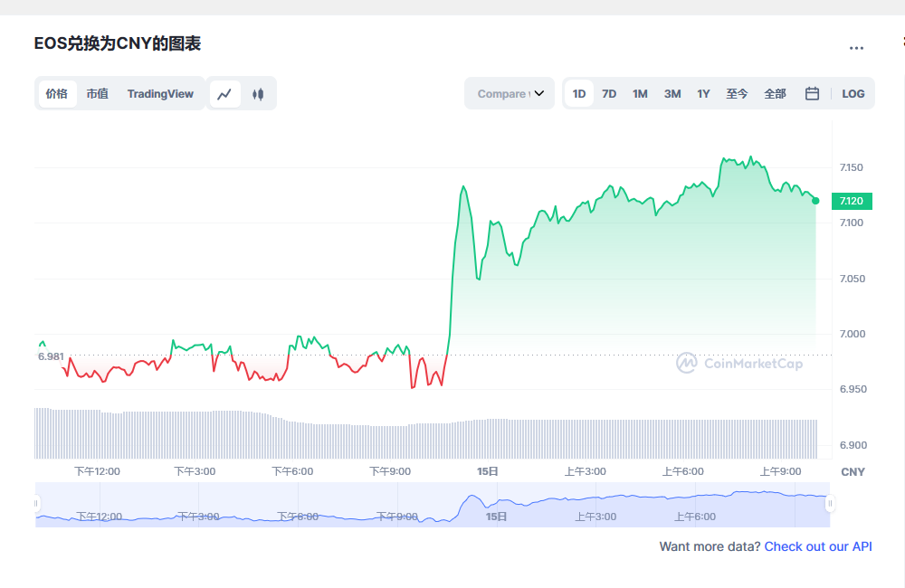The height and width of the screenshot is (588, 905).
Task: Click the green current price dot
Action: pos(815,201)
